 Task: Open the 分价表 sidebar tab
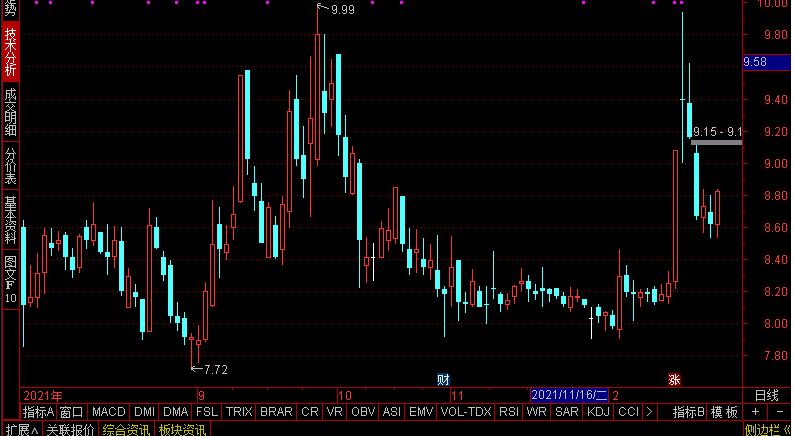coord(11,166)
